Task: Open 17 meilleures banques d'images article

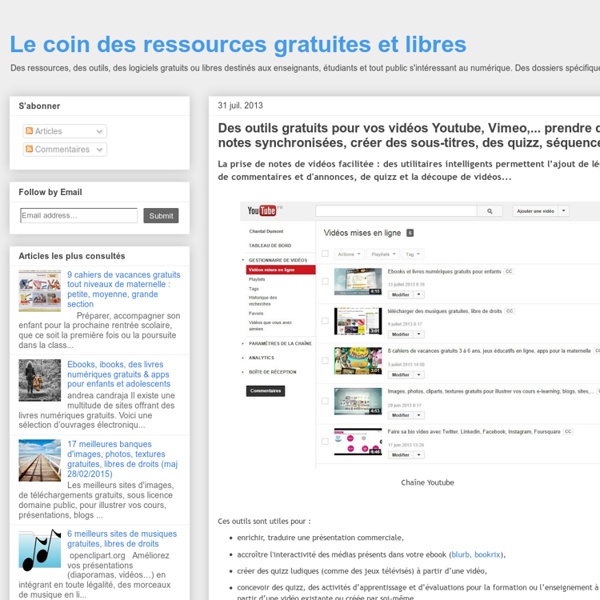Action: tap(122, 459)
